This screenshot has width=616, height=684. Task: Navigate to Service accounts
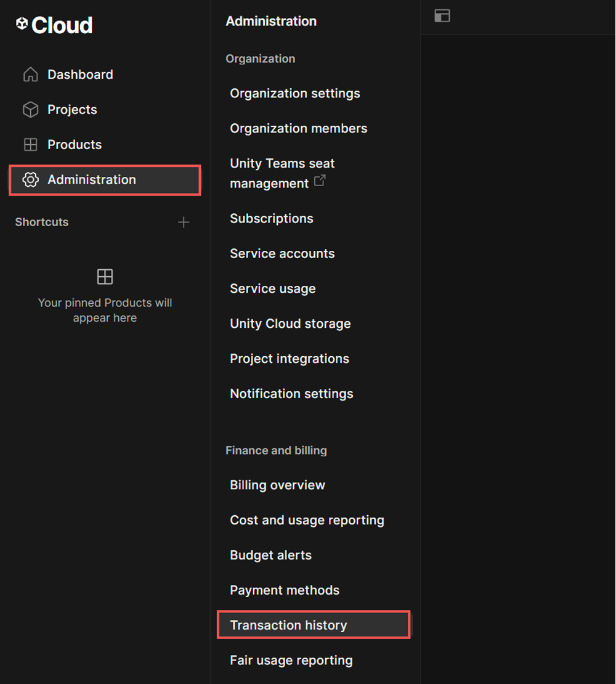click(282, 253)
